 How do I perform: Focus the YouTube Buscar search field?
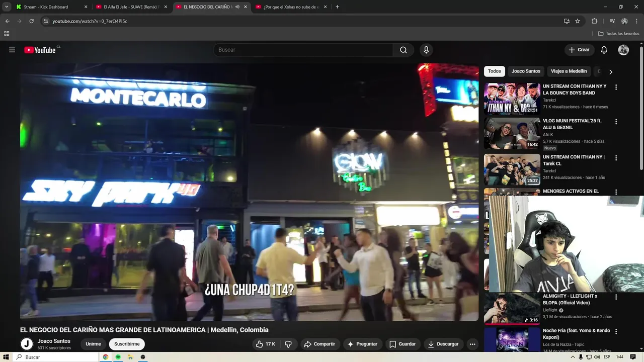[303, 50]
